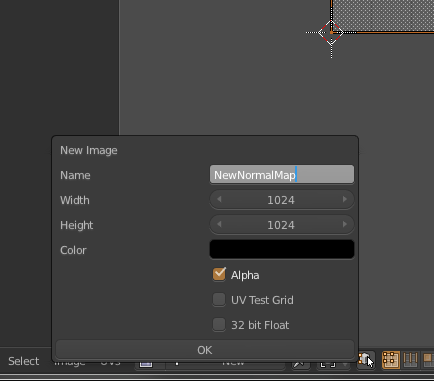Increase Width with right arrow
434x381 pixels.
345,199
